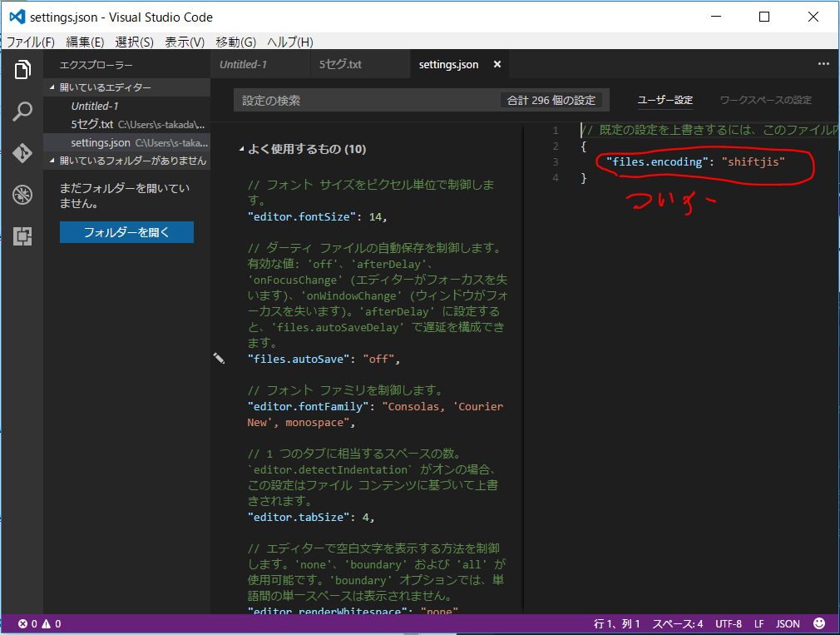Click the "editor.tabSize": 4 default setting

click(311, 517)
